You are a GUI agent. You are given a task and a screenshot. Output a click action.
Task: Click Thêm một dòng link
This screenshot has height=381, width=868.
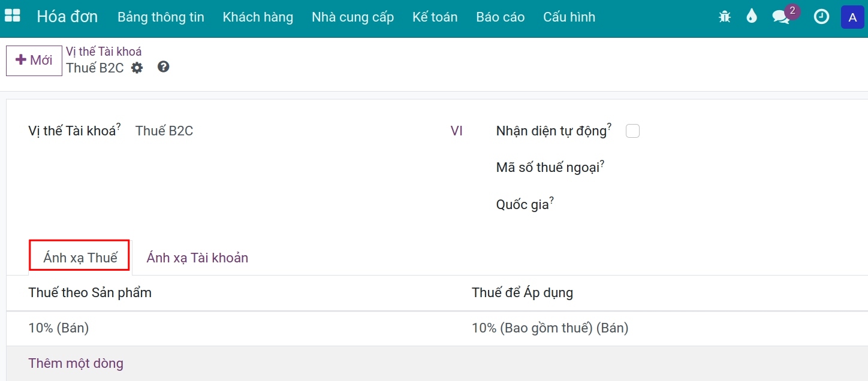click(76, 363)
